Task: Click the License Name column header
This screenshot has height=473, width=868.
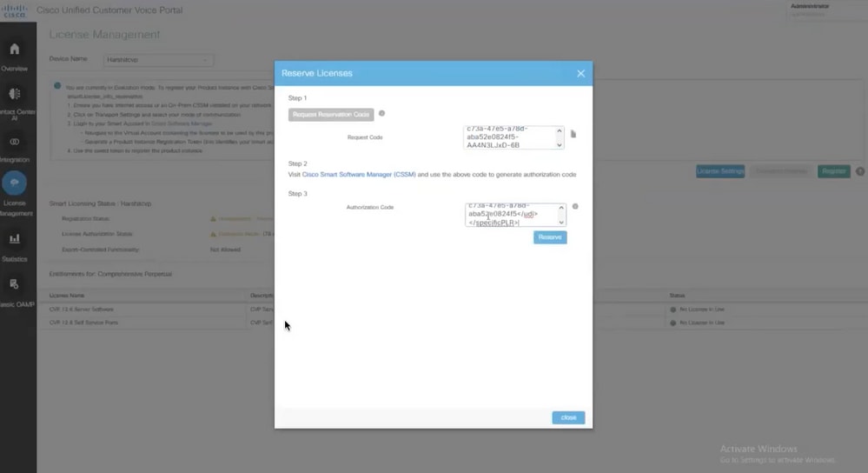Action: tap(66, 296)
